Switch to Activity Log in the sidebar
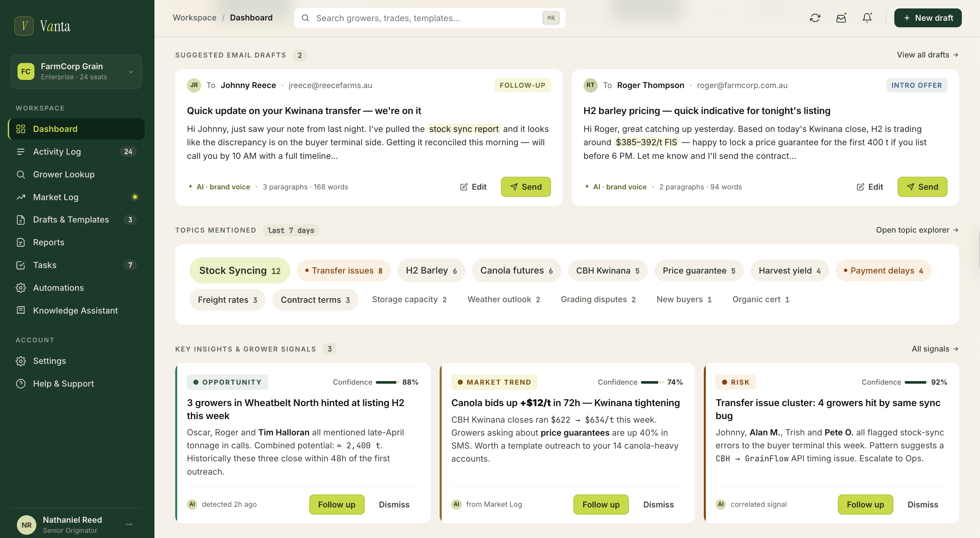980x538 pixels. tap(57, 151)
